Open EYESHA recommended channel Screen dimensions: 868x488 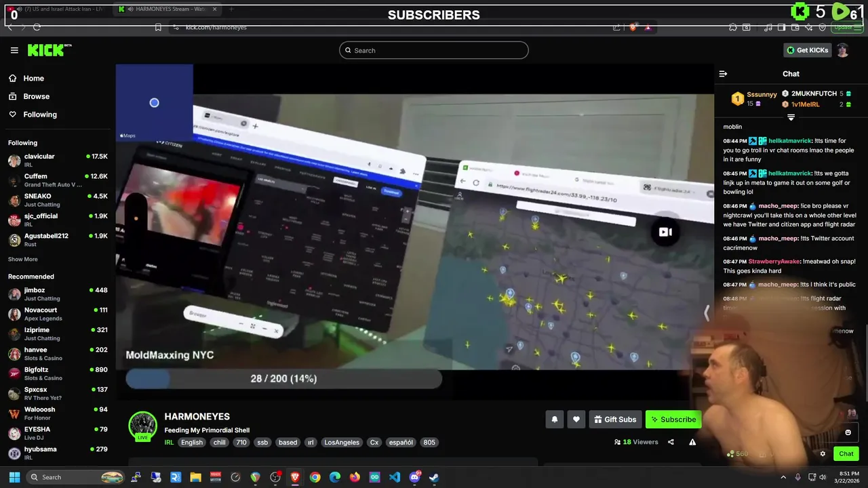pyautogui.click(x=58, y=433)
